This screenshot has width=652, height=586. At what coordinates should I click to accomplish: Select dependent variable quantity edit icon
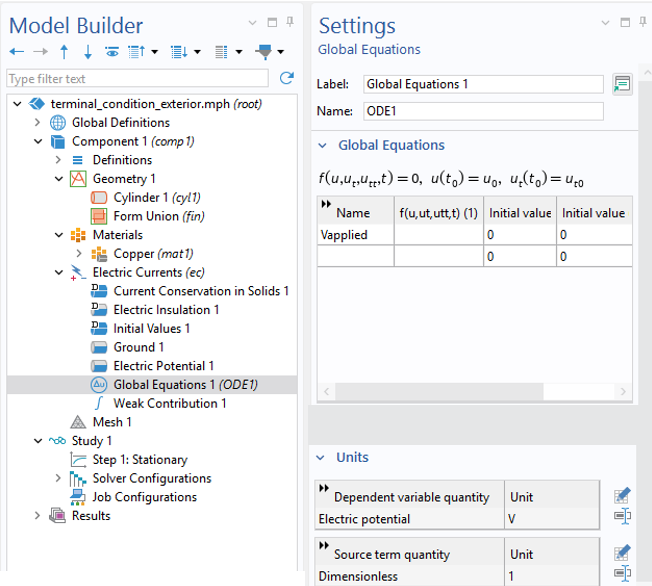[622, 495]
